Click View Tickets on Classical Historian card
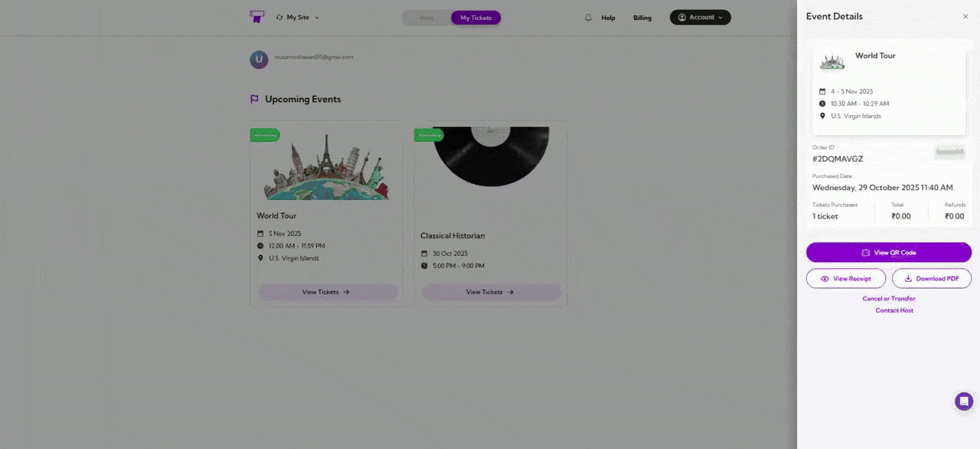Screen dimensions: 980x449 [x=491, y=292]
